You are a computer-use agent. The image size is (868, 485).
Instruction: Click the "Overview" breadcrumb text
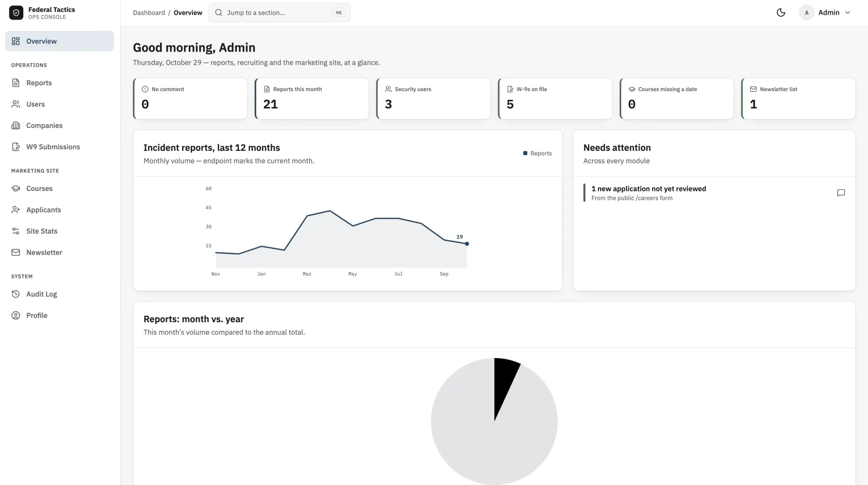pyautogui.click(x=188, y=12)
